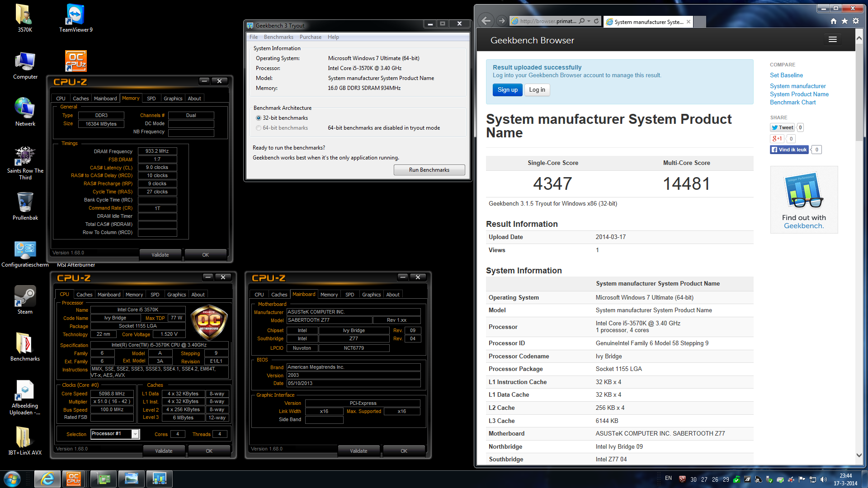Screen dimensions: 868x488
Task: Switch to CPU-Z taskbar button
Action: point(73,479)
